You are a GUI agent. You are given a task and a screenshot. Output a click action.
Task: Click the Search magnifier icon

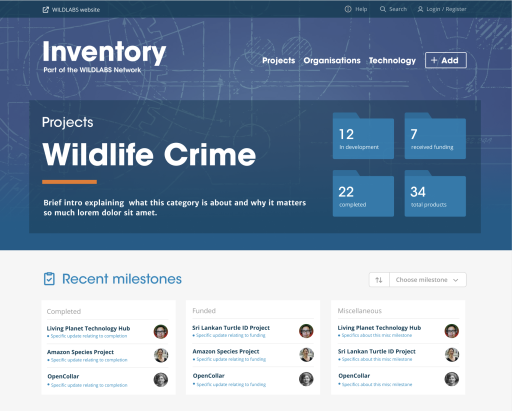point(383,9)
